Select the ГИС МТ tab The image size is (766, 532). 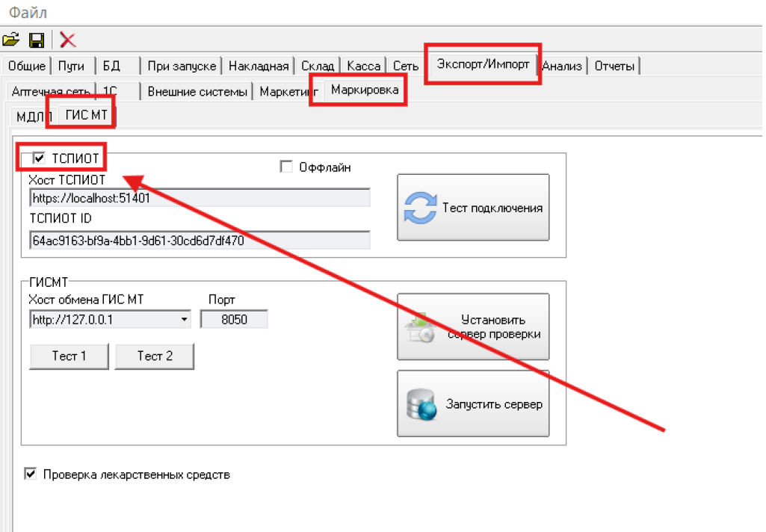tap(87, 114)
